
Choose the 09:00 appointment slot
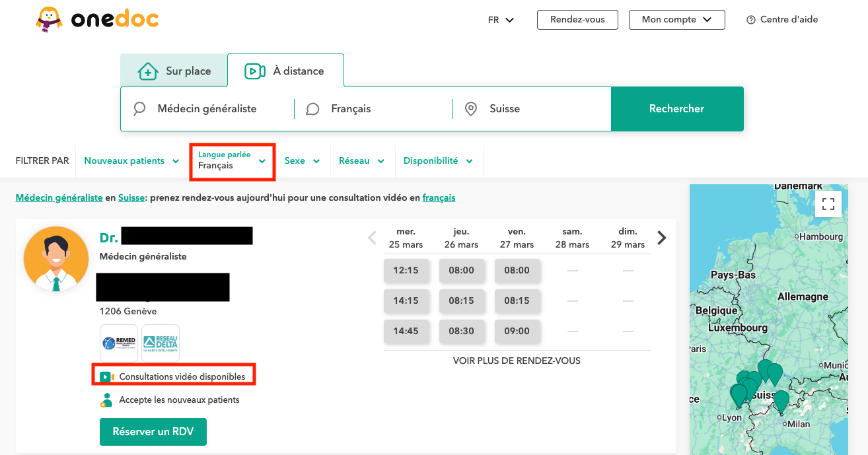coord(517,331)
